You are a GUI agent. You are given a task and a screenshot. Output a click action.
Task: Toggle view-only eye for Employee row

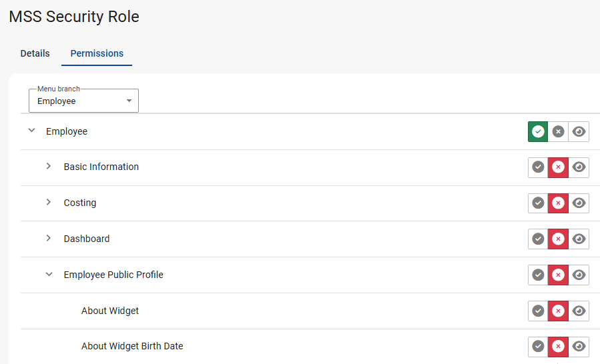579,131
